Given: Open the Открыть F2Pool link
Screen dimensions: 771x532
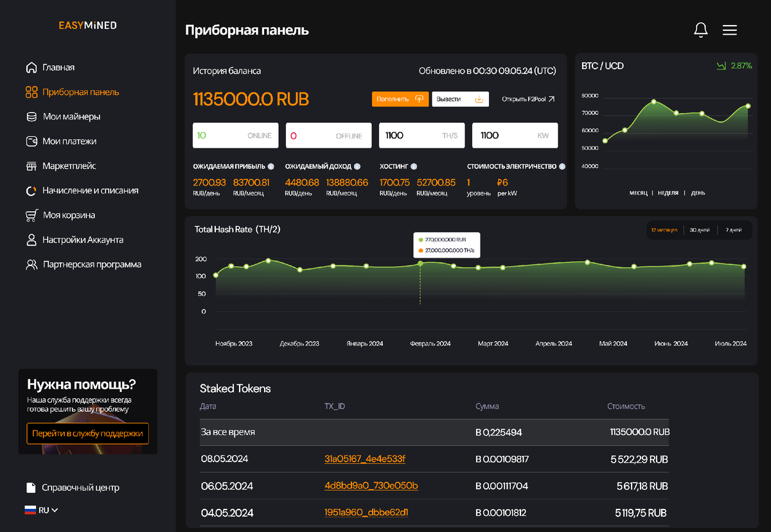Looking at the screenshot, I should pyautogui.click(x=528, y=99).
